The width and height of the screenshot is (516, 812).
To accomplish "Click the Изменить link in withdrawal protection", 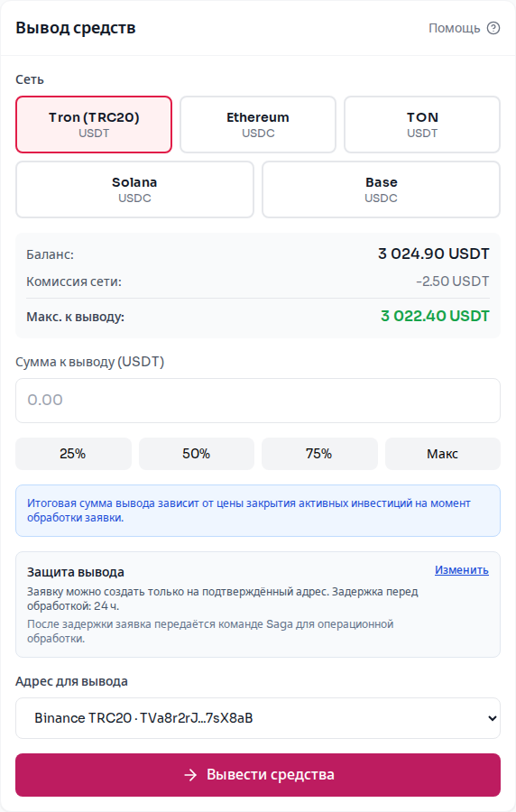I will pos(462,570).
